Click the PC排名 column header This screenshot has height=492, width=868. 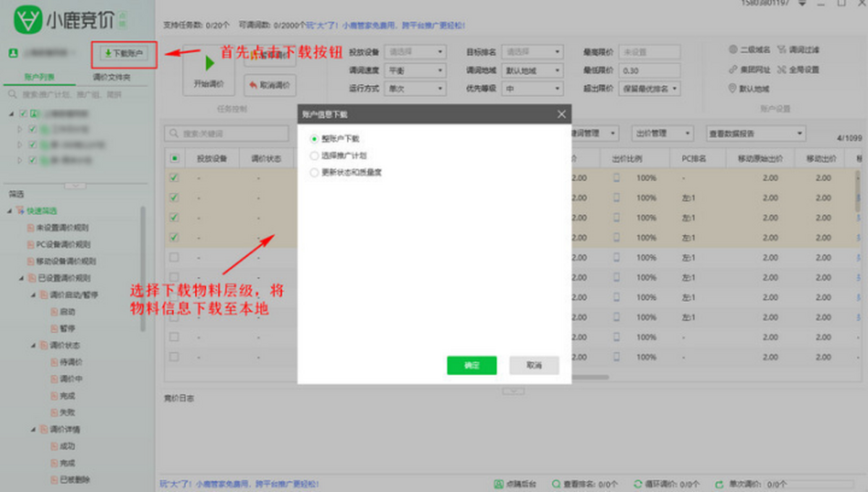pos(693,158)
